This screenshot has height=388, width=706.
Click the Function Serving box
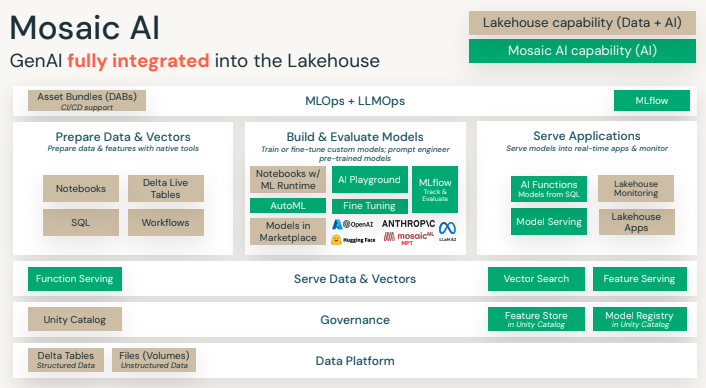coord(75,279)
